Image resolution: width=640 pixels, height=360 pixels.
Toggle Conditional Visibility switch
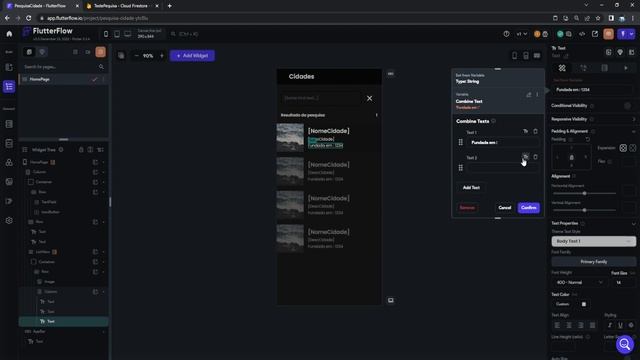click(x=627, y=106)
